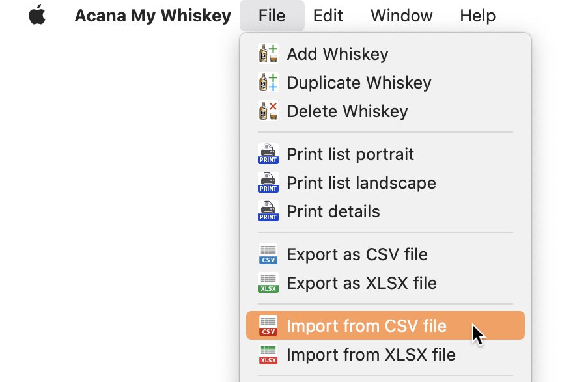
Task: Click the Print list portrait printer icon
Action: tap(268, 154)
